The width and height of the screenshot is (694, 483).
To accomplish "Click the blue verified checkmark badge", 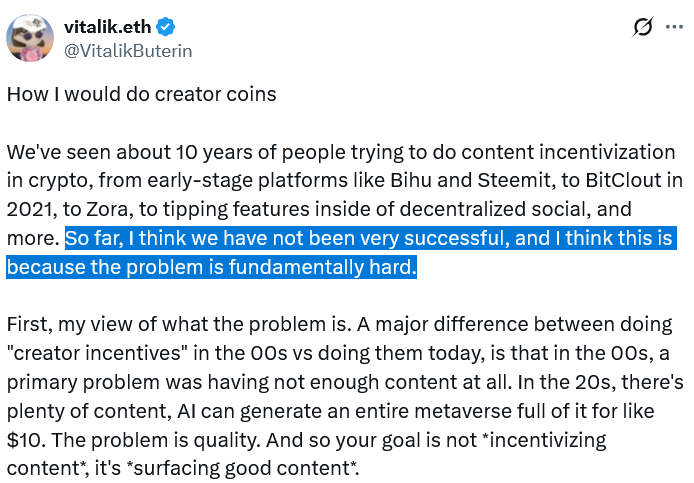I will (x=173, y=28).
